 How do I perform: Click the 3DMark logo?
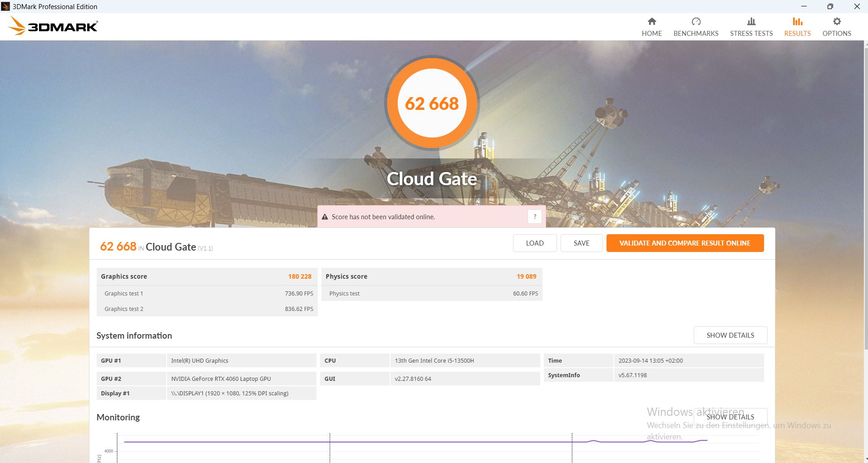click(54, 26)
